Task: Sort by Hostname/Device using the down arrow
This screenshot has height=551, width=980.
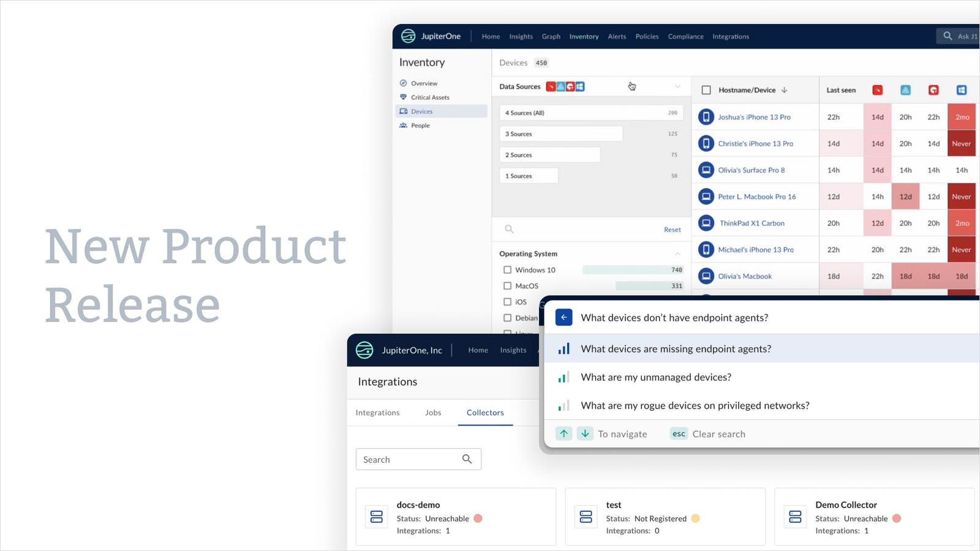Action: (x=784, y=90)
